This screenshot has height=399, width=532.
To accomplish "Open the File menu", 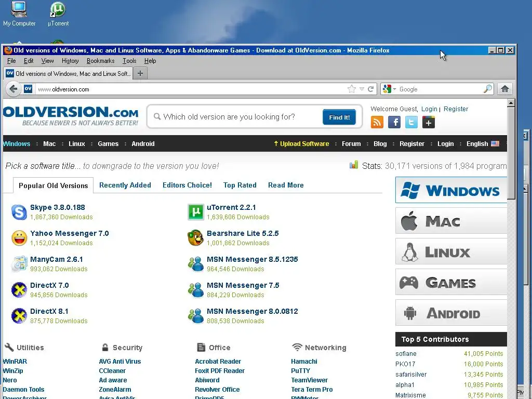I will coord(11,61).
